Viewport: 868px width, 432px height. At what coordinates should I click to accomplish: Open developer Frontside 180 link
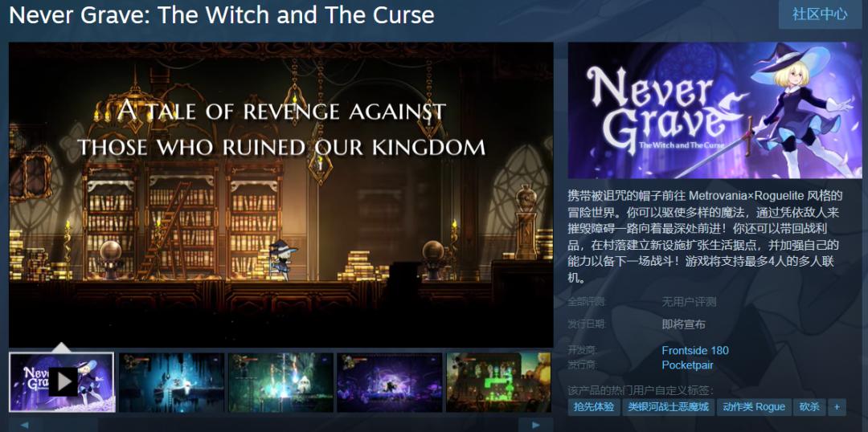[x=695, y=350]
